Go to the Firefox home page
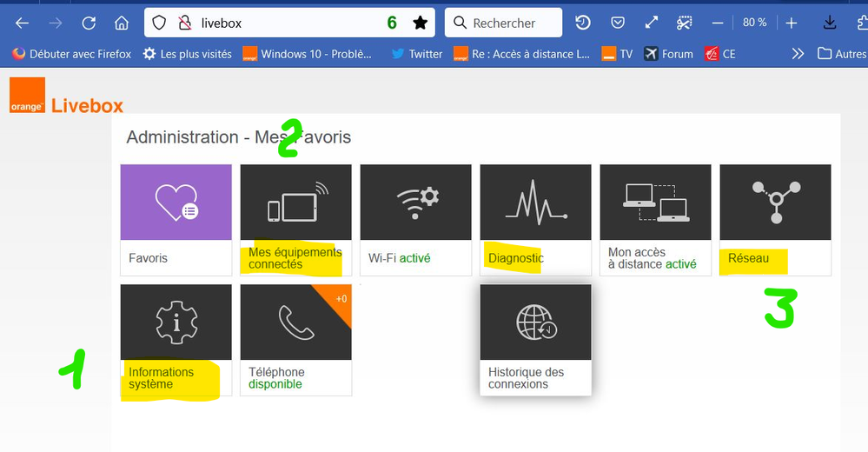This screenshot has width=868, height=452. point(122,23)
